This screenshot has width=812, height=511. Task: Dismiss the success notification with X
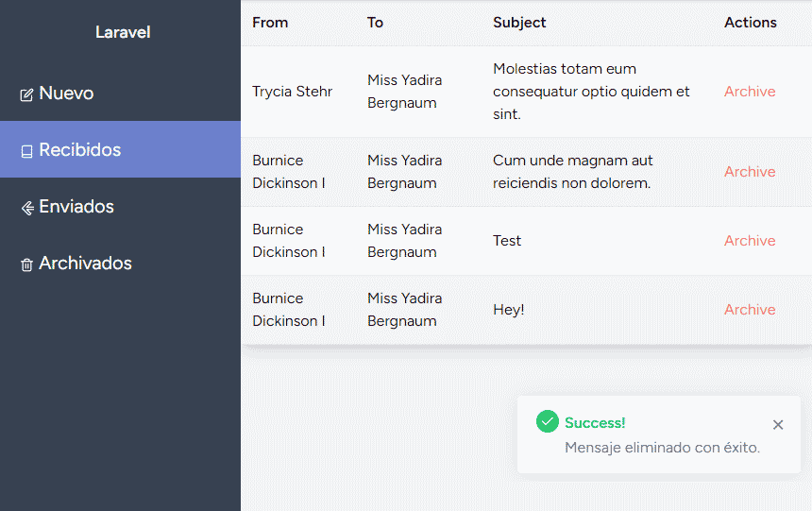778,425
